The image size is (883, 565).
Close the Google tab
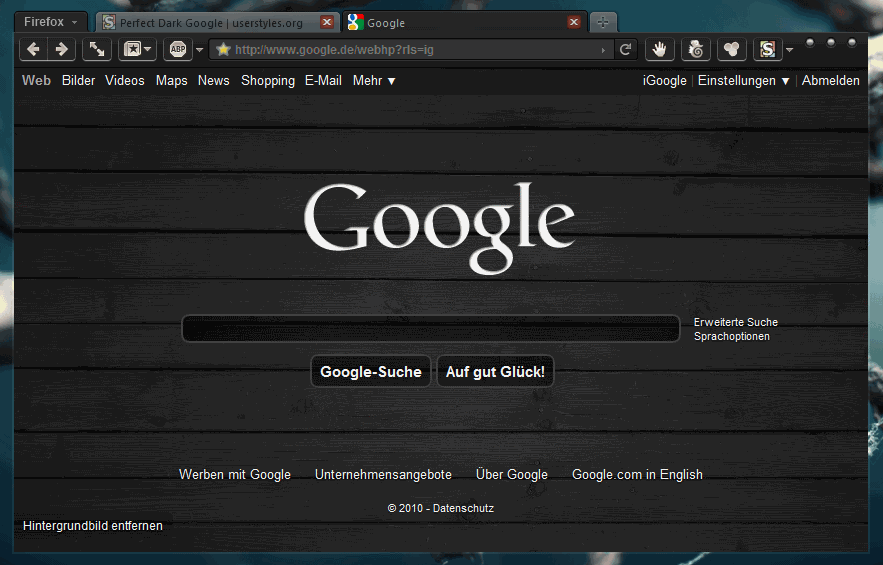(x=574, y=22)
